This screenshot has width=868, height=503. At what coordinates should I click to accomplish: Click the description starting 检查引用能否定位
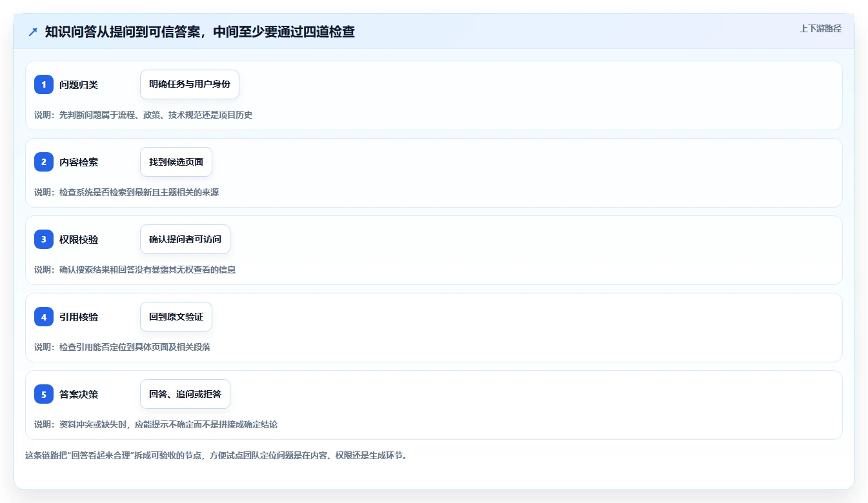click(x=123, y=347)
